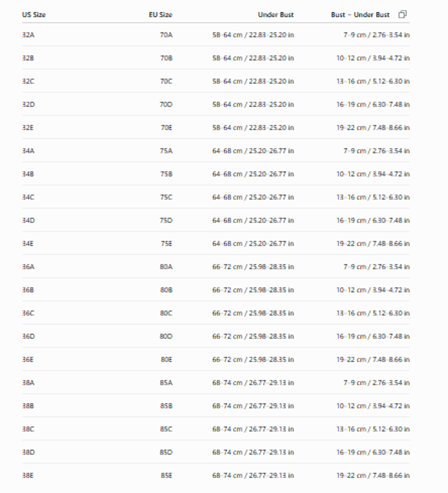The width and height of the screenshot is (448, 493).
Task: Select the 36E under bust measurement
Action: [x=253, y=360]
